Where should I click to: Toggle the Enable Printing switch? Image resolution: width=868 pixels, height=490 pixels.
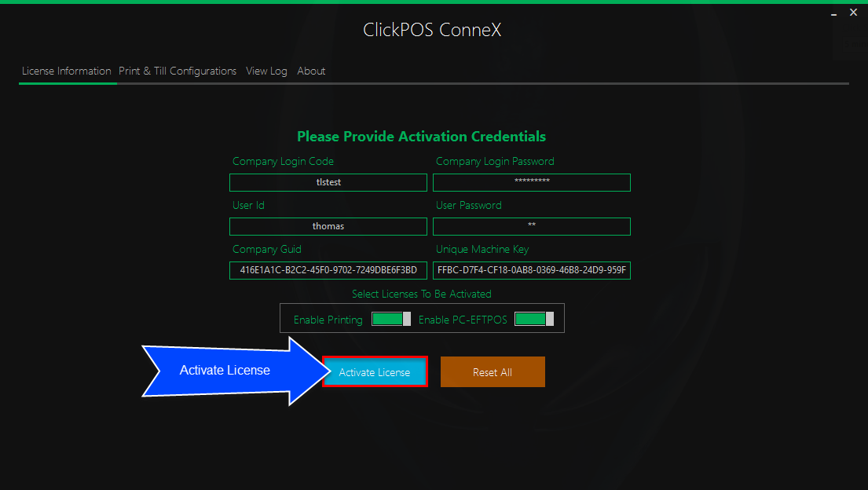tap(391, 319)
